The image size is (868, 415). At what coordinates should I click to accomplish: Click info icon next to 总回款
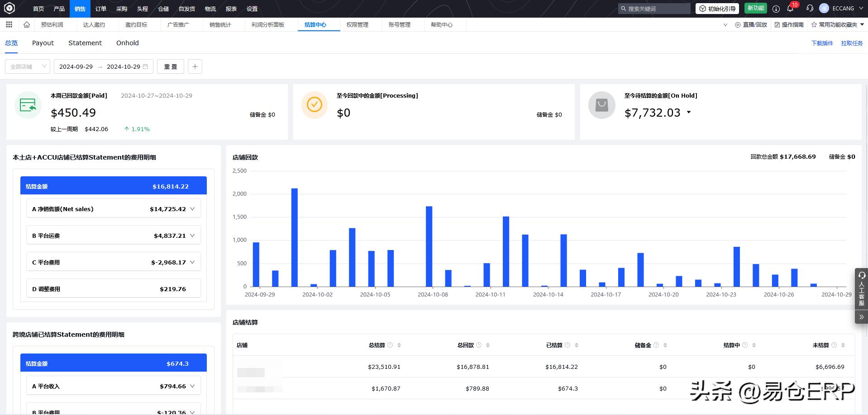tap(479, 345)
